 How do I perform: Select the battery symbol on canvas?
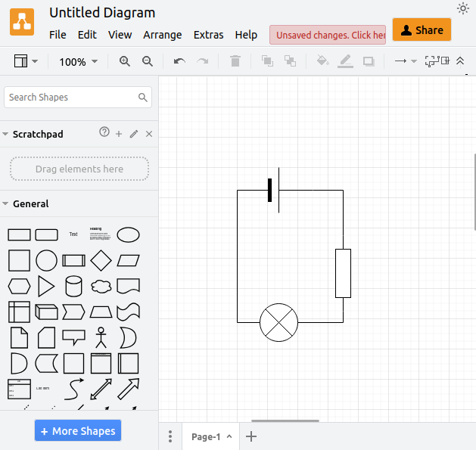coord(274,191)
